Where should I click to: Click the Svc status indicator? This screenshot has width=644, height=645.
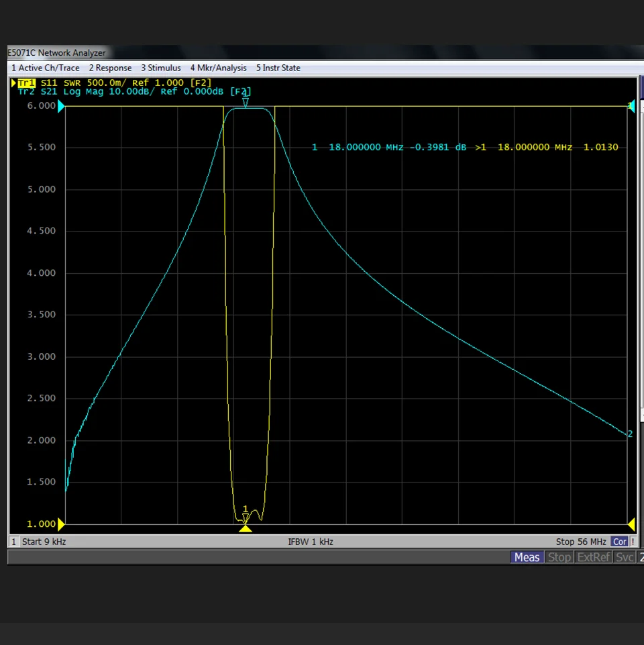625,557
